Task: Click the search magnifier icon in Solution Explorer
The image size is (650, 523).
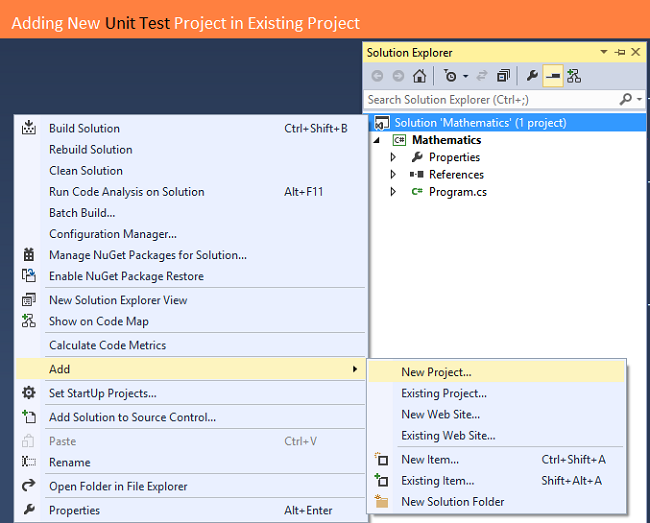Action: pyautogui.click(x=626, y=99)
